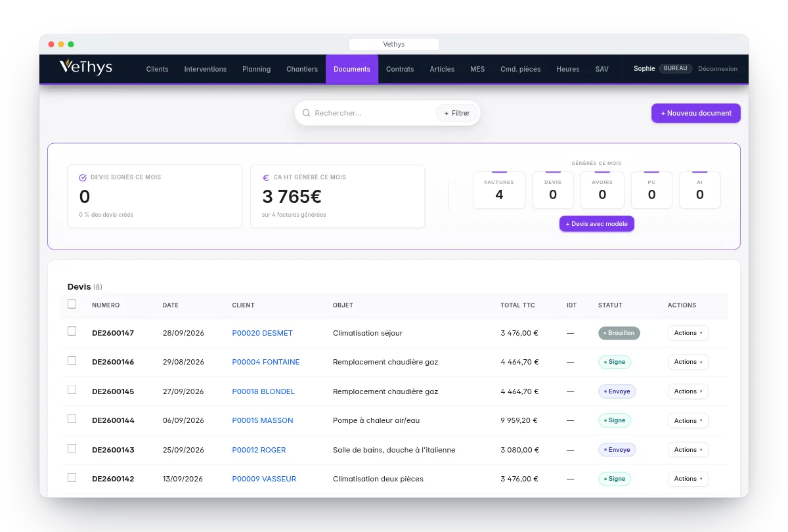Focus the Rechercher search field
The height and width of the screenshot is (532, 788).
373,113
